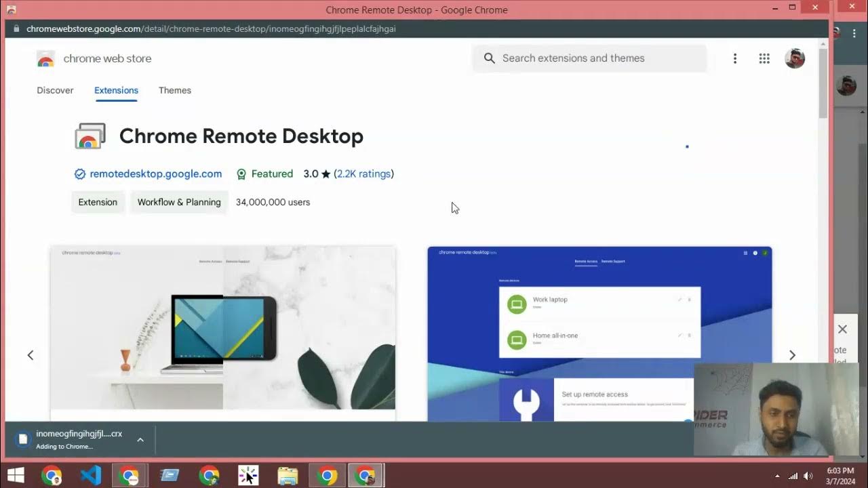Click the 34,000,000 users text
Screen dimensions: 868x488
pyautogui.click(x=273, y=202)
